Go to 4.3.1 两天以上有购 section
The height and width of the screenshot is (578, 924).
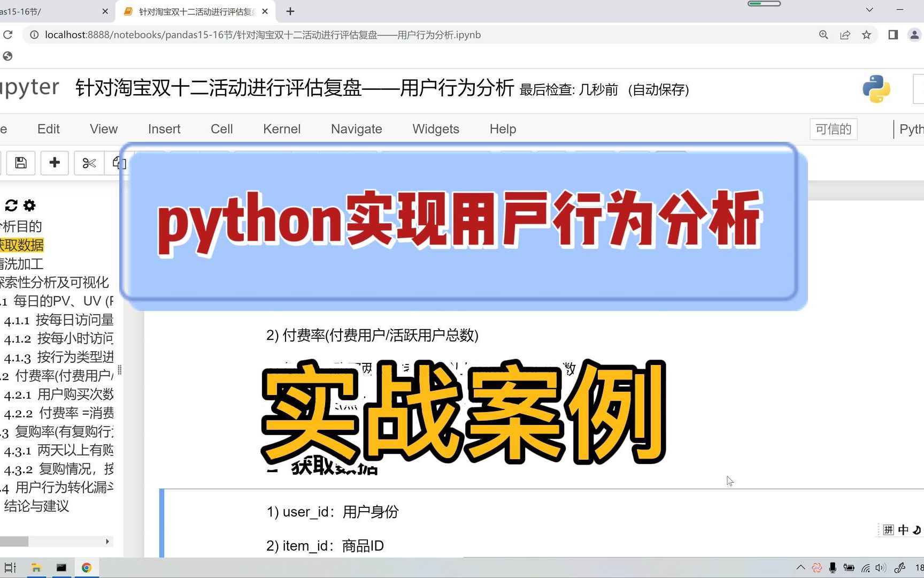(x=58, y=451)
